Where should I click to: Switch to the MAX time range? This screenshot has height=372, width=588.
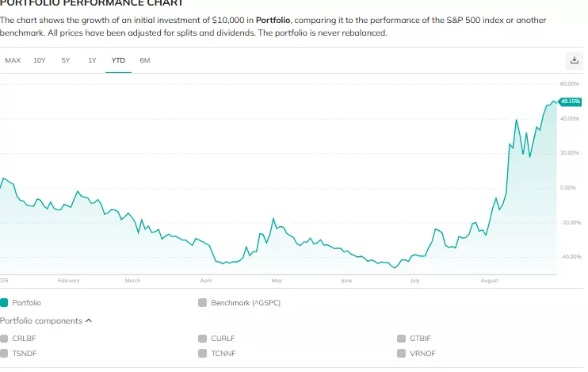[x=13, y=60]
